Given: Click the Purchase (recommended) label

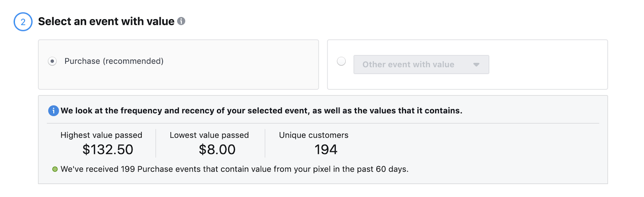Looking at the screenshot, I should click(x=114, y=61).
